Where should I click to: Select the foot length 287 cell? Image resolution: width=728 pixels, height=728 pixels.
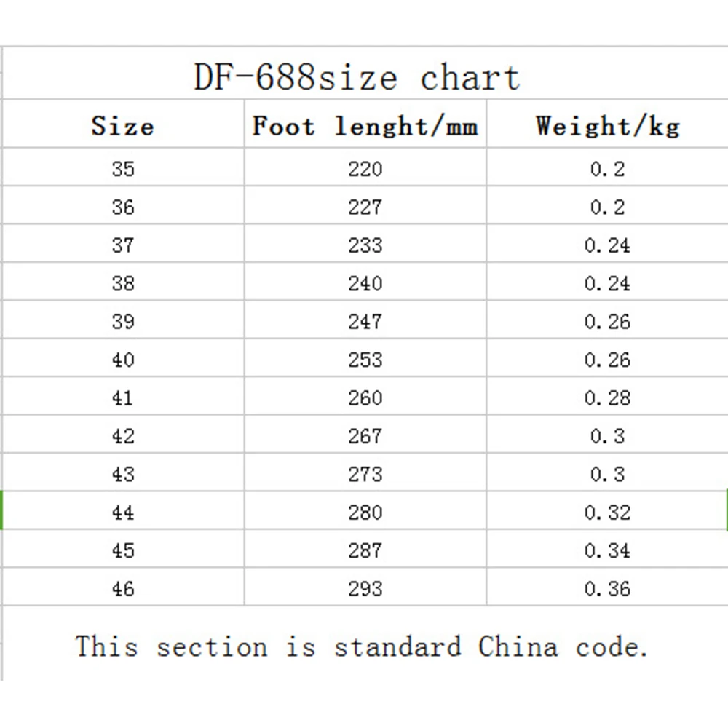click(x=365, y=550)
